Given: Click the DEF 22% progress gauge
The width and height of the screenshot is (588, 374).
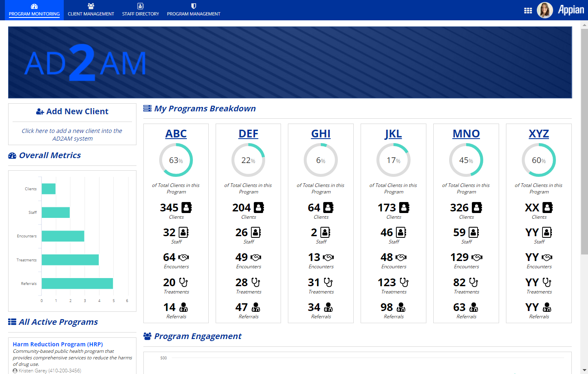Looking at the screenshot, I should [x=248, y=160].
